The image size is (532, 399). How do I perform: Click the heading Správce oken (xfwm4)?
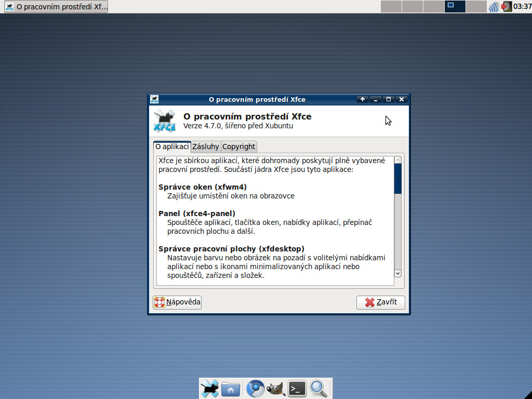pos(203,187)
